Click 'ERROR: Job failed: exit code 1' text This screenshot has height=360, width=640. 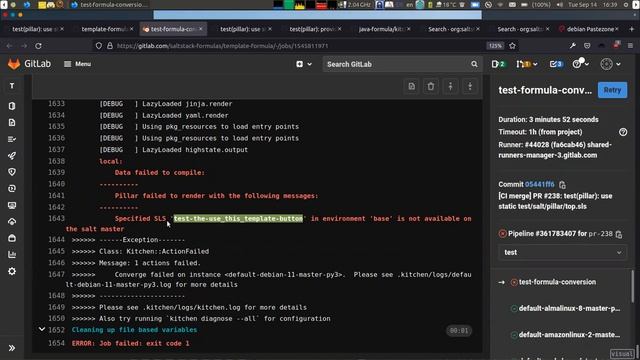click(x=131, y=343)
